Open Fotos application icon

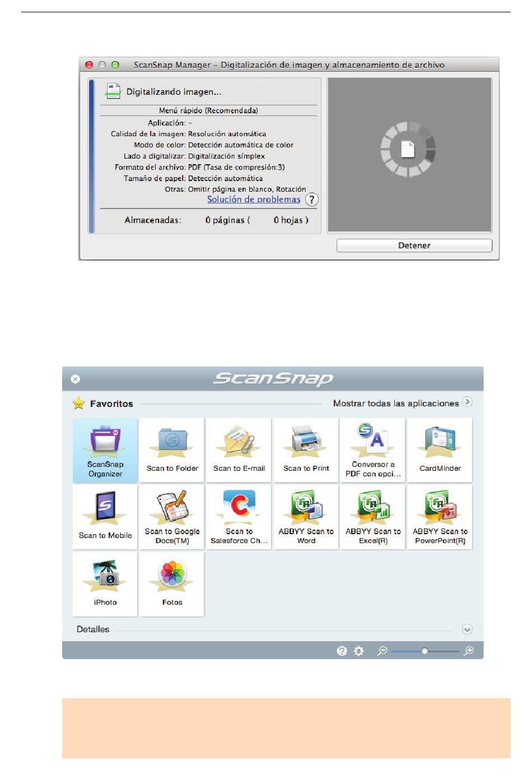[172, 584]
